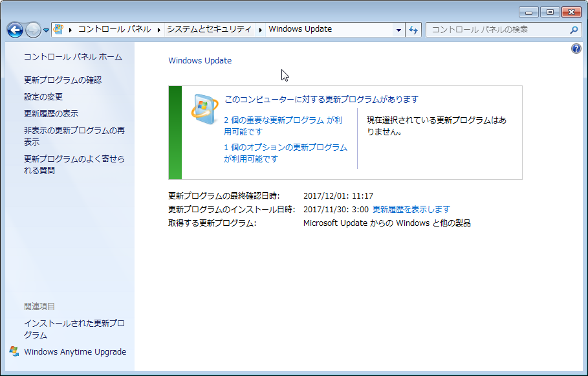Click 非表示の更新プログラムの再表示
Image resolution: width=588 pixels, height=376 pixels.
[74, 136]
